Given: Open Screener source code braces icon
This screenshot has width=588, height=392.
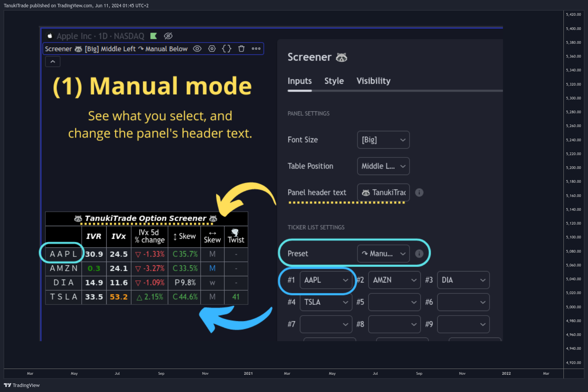Looking at the screenshot, I should click(x=227, y=49).
